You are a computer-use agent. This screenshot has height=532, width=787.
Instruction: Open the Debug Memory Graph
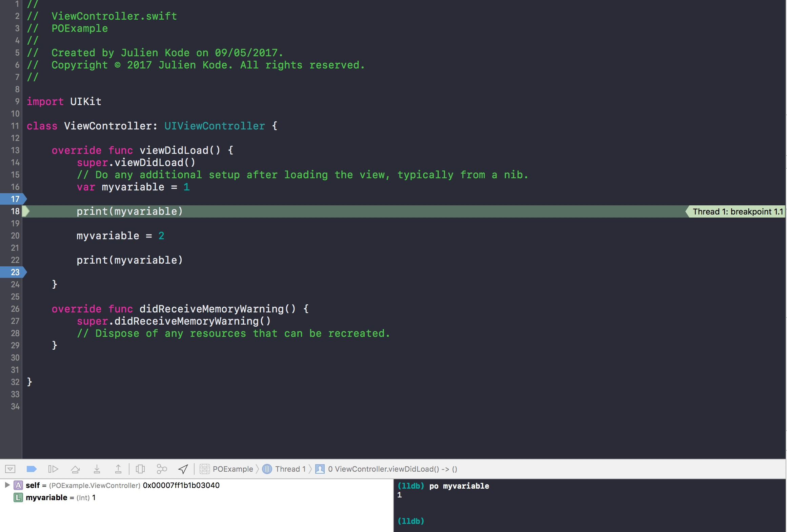(162, 469)
